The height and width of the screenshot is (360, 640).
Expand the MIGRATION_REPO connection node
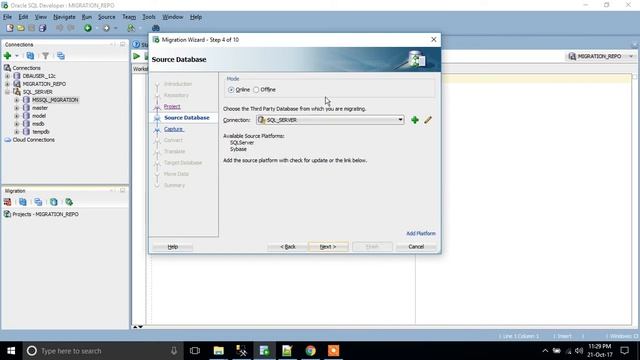tap(7, 84)
